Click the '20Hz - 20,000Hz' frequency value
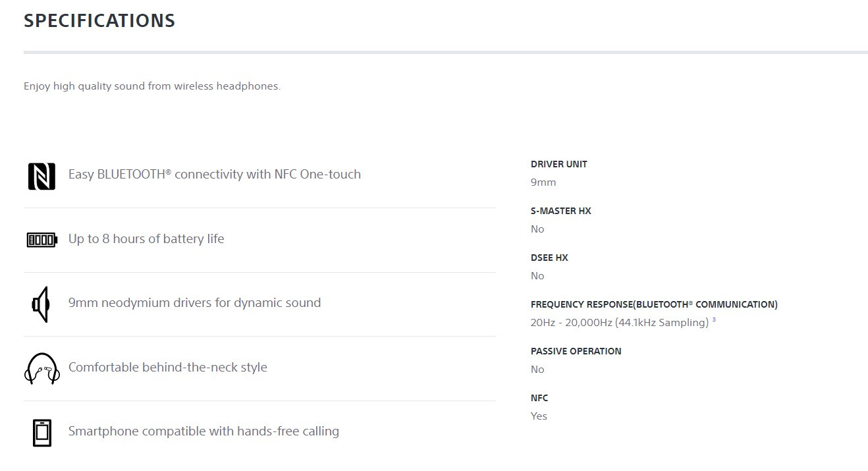 [x=570, y=322]
